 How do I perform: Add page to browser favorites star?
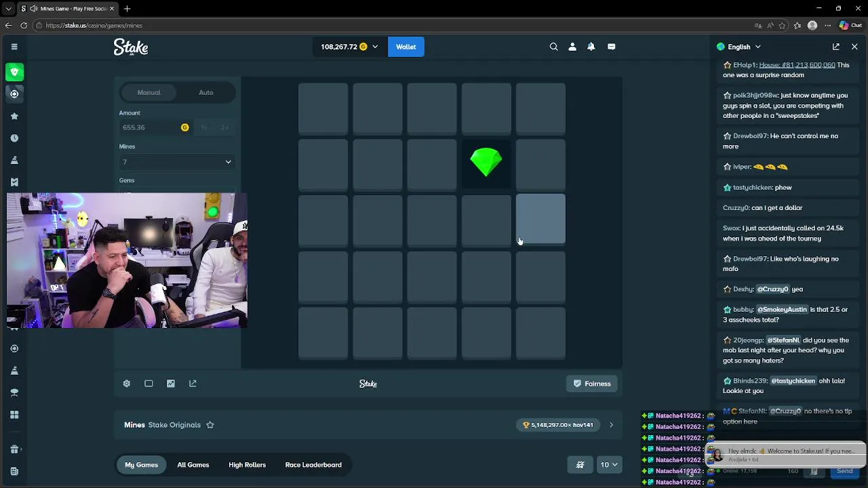click(782, 26)
